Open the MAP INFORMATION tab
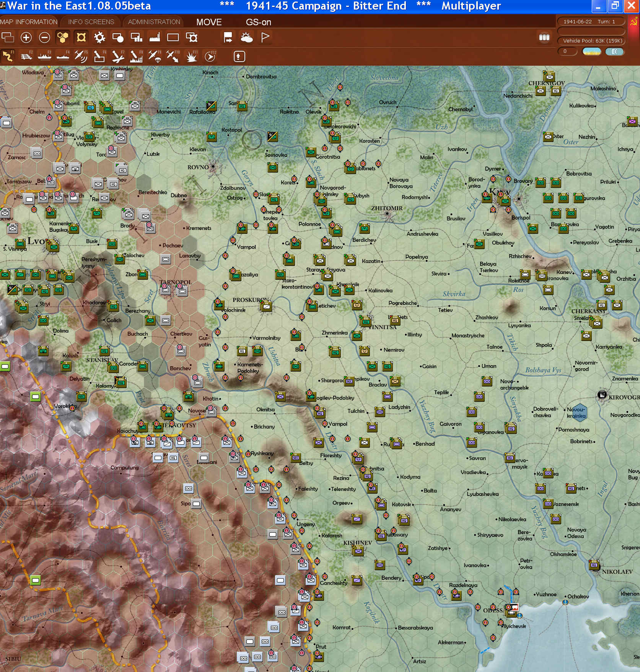Screen dimensions: 640x672 tap(29, 22)
